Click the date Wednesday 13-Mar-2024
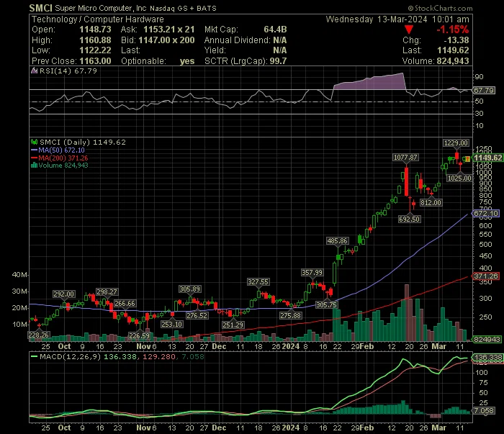504x434 pixels. [x=377, y=19]
